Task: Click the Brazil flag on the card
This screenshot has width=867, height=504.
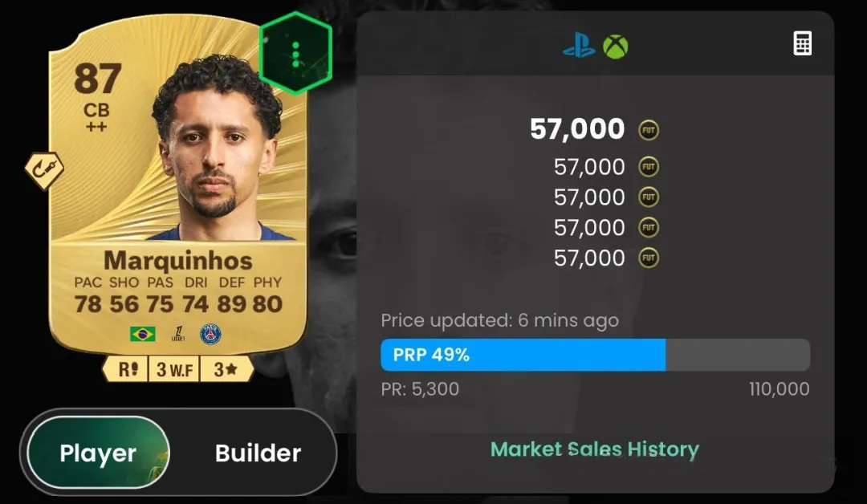Action: click(143, 335)
